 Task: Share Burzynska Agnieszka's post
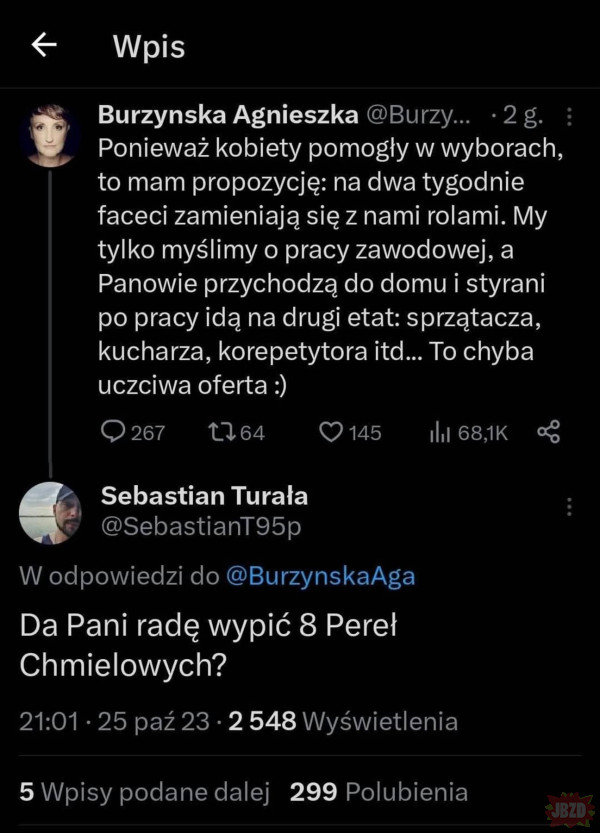[x=549, y=432]
